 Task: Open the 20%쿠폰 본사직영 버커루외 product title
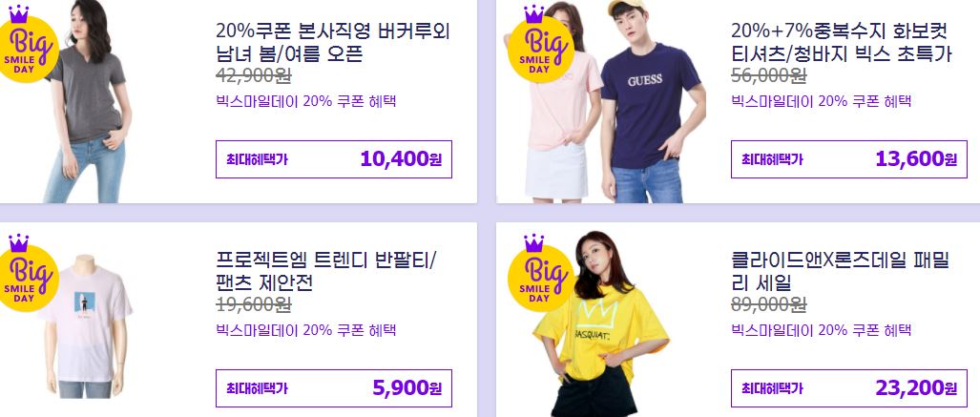tap(333, 42)
